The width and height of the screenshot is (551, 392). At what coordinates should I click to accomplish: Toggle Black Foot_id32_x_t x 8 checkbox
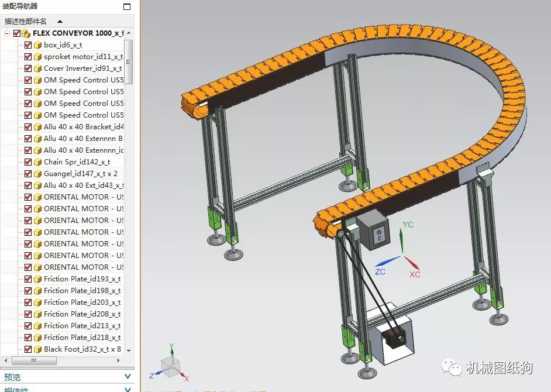point(28,349)
